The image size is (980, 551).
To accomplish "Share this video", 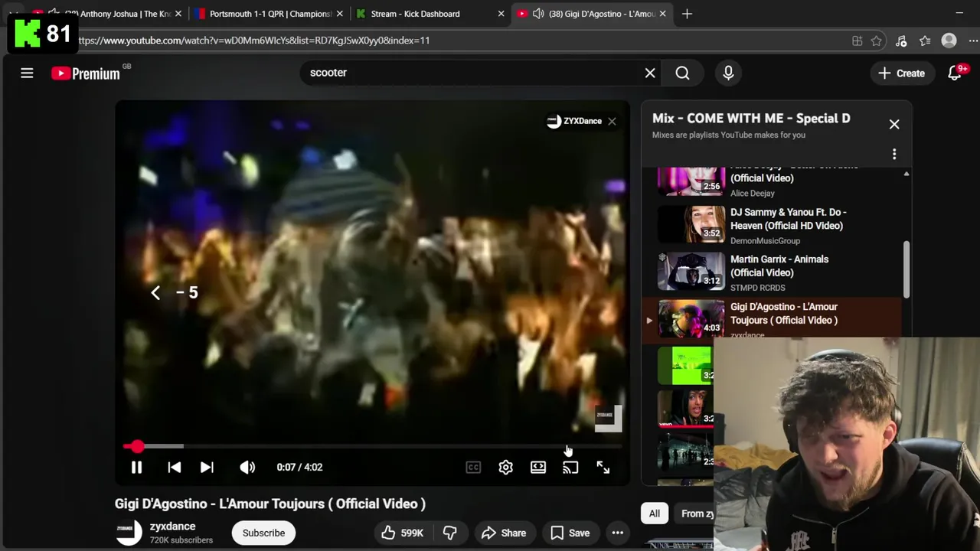I will (x=503, y=533).
